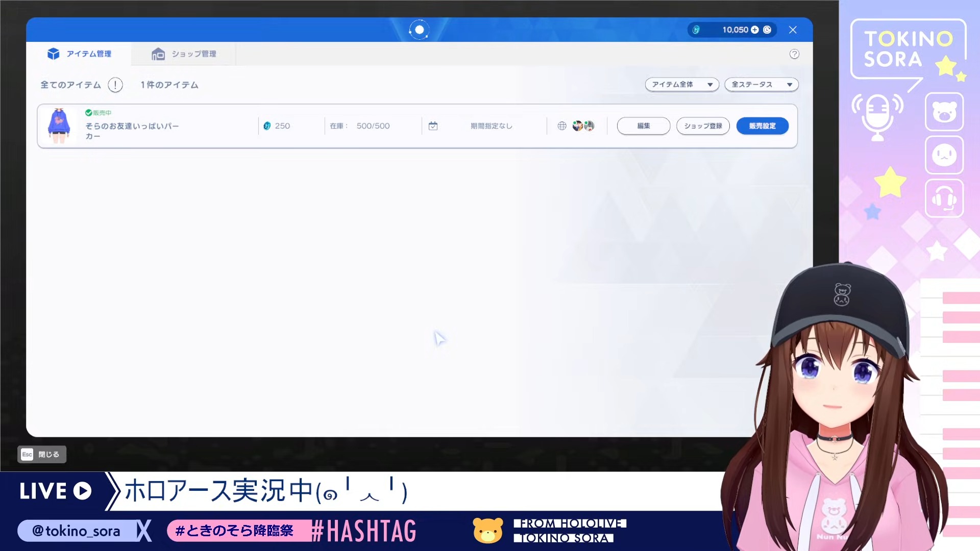This screenshot has width=980, height=551.
Task: Click the item name そらのお友達いっぱいパーカー
Action: pos(132,131)
